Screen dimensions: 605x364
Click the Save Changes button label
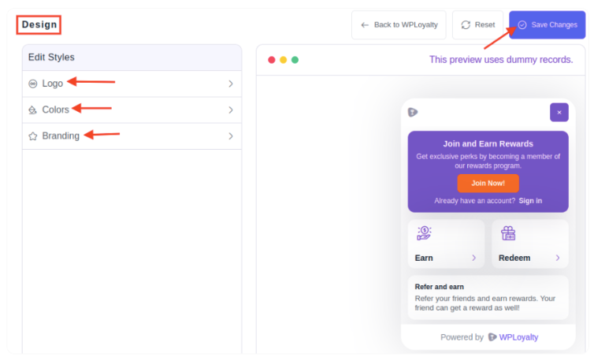tap(554, 25)
